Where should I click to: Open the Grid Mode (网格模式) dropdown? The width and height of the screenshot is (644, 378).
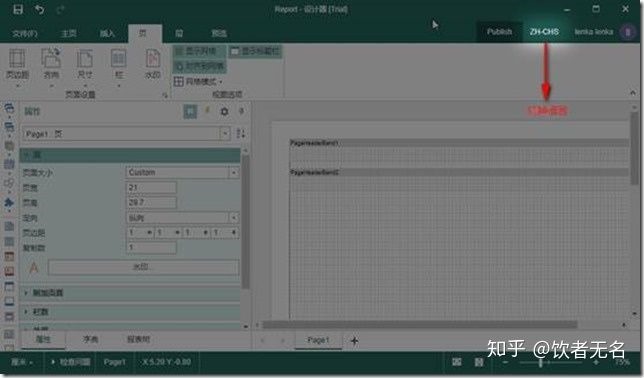198,81
